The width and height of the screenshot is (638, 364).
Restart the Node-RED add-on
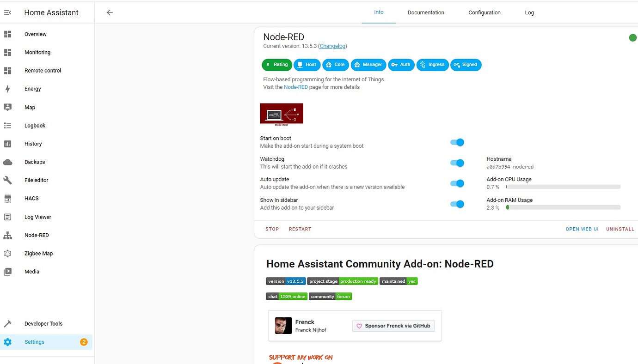(300, 229)
